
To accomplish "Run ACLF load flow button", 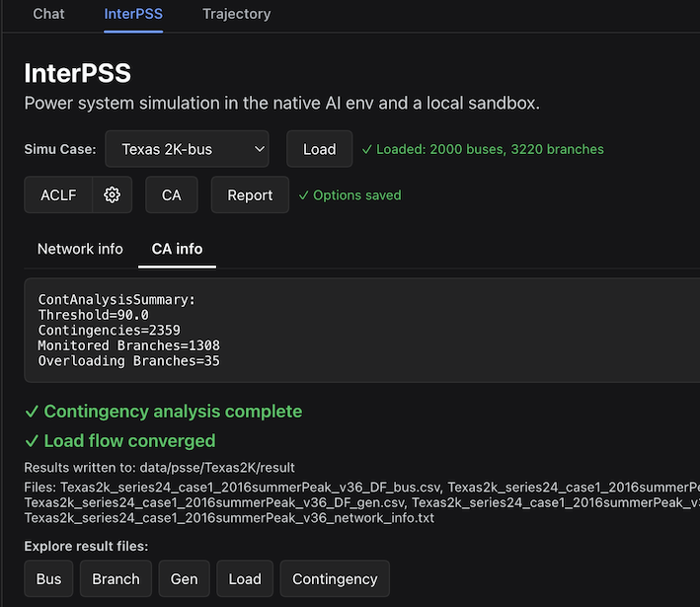I will 58,194.
